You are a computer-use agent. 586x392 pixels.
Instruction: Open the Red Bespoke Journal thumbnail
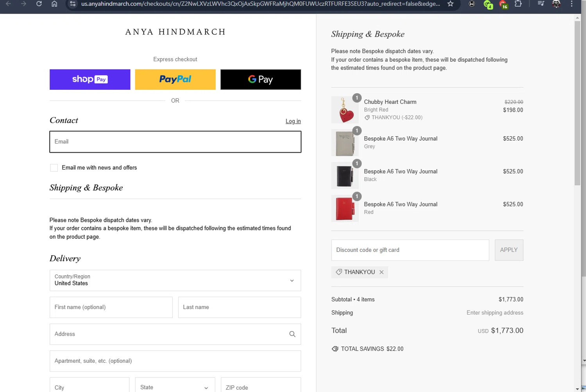(x=345, y=208)
